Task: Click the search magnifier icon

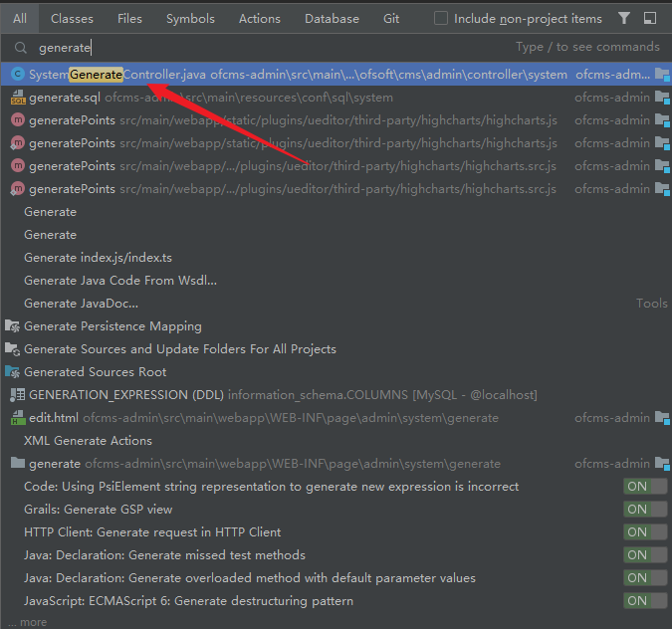Action: (x=21, y=48)
